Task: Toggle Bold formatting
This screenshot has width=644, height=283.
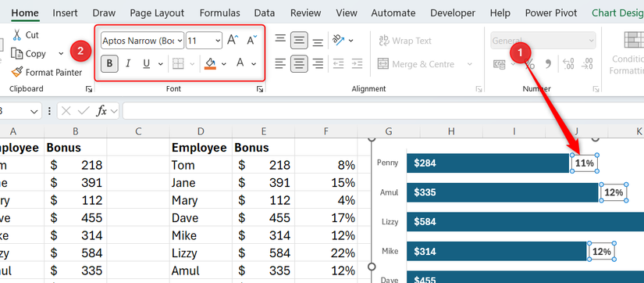Action: tap(109, 63)
